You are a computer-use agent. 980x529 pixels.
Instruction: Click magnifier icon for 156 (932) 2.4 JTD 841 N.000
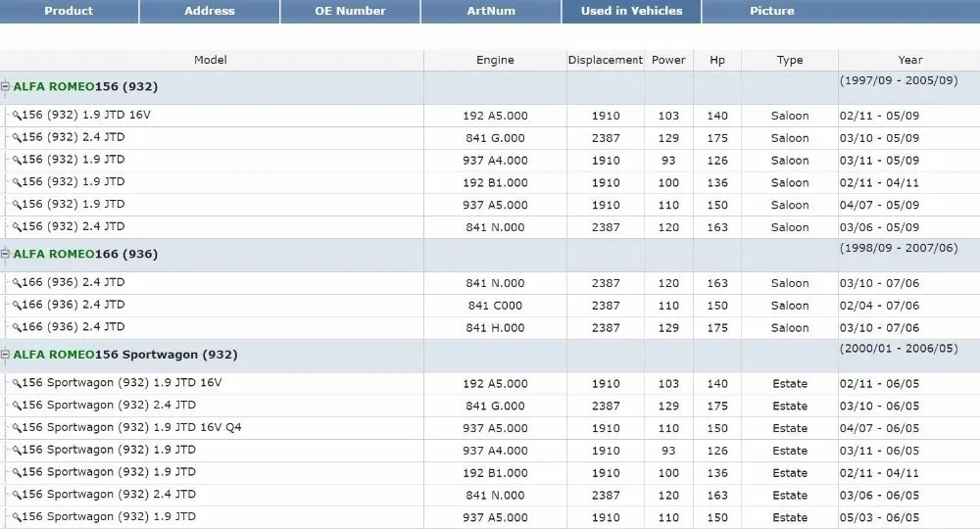(x=17, y=227)
